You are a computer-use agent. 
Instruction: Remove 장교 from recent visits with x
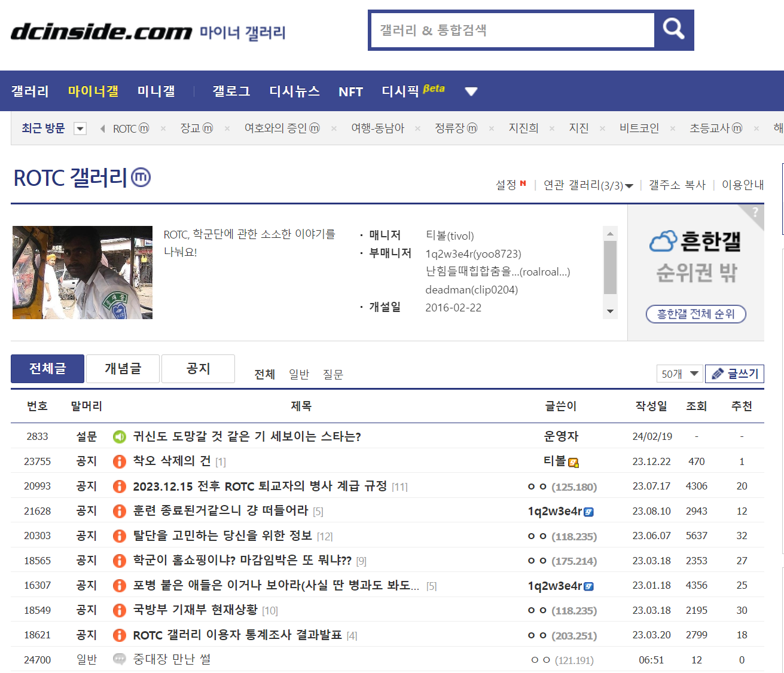(227, 129)
